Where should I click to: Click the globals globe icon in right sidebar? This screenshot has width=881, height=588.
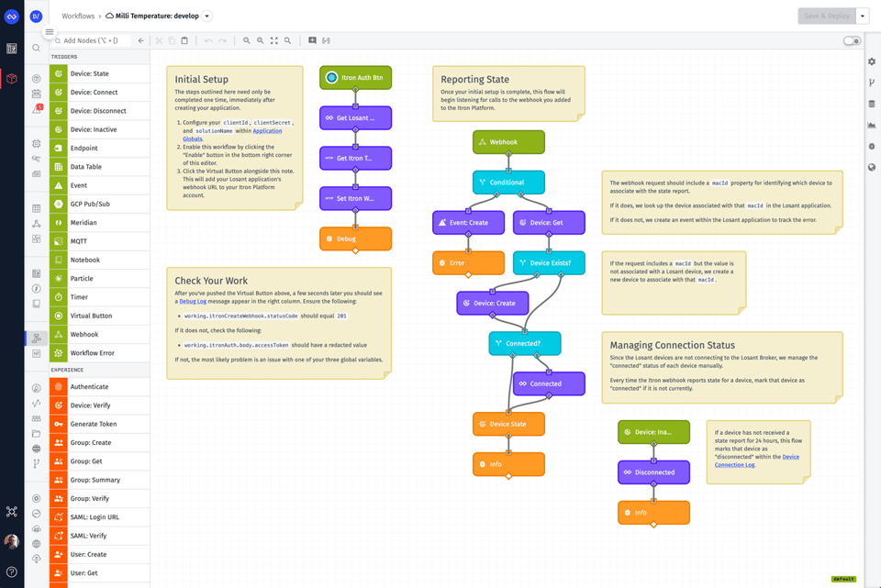click(x=872, y=168)
